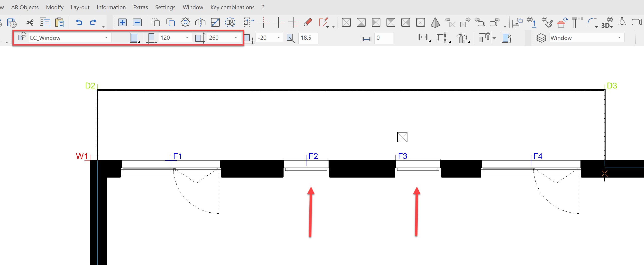This screenshot has width=644, height=265.
Task: Select the Stretch selection tool
Action: [x=249, y=22]
